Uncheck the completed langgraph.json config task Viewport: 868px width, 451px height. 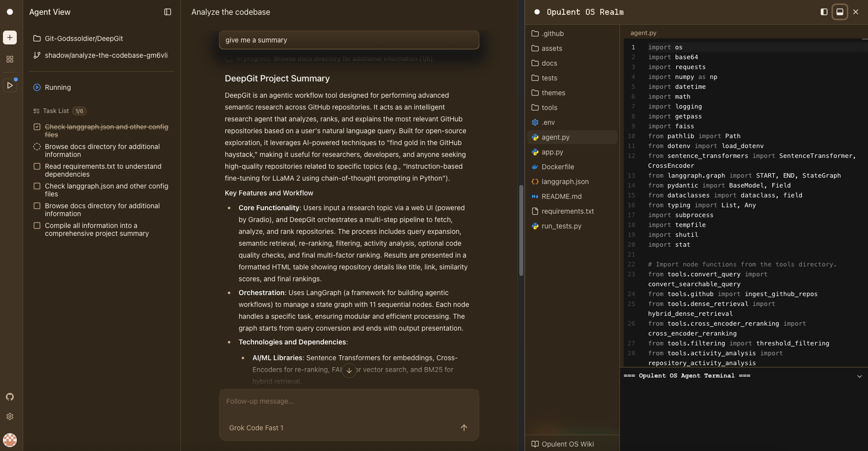click(x=37, y=126)
